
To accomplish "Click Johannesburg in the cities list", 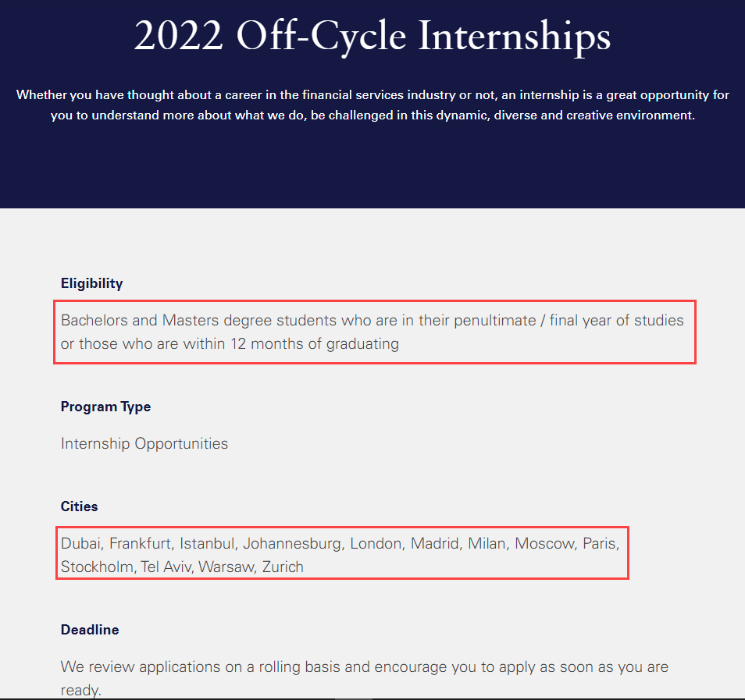I will 292,543.
